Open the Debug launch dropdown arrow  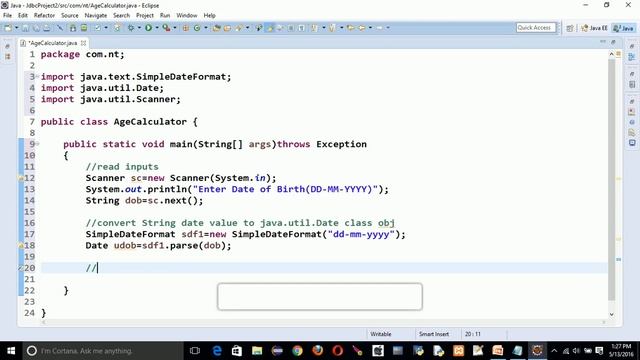[x=139, y=28]
